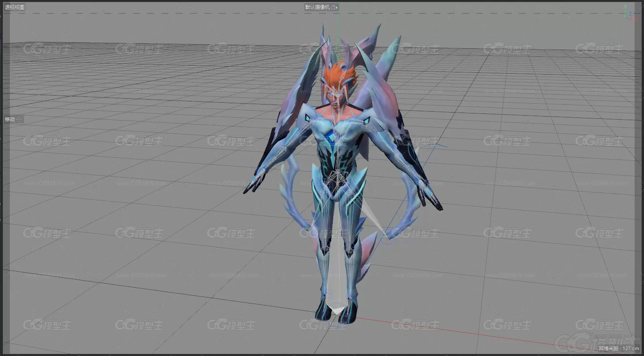644x356 pixels.
Task: Click the 移动 move tool indicator
Action: coord(13,119)
